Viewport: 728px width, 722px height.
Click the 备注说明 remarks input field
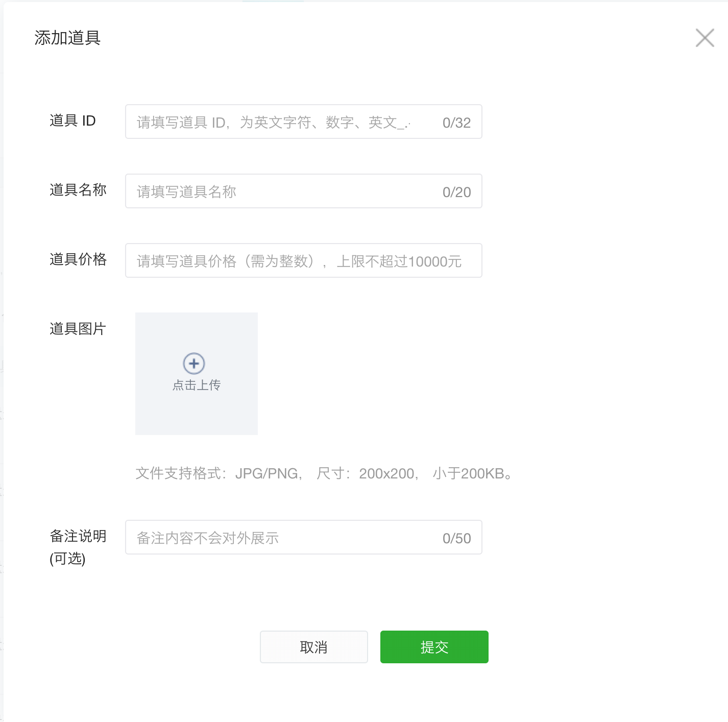[x=281, y=538]
